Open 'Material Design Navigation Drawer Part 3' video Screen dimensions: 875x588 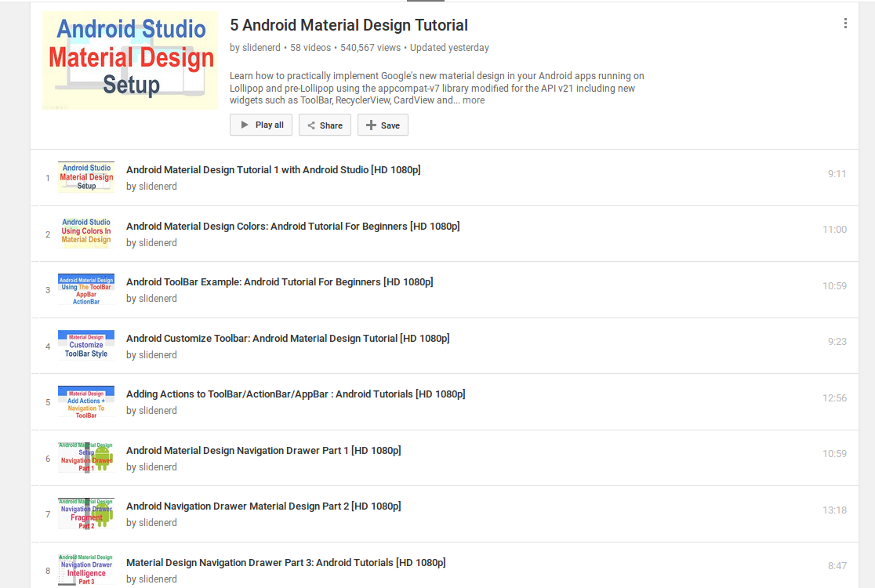[285, 563]
